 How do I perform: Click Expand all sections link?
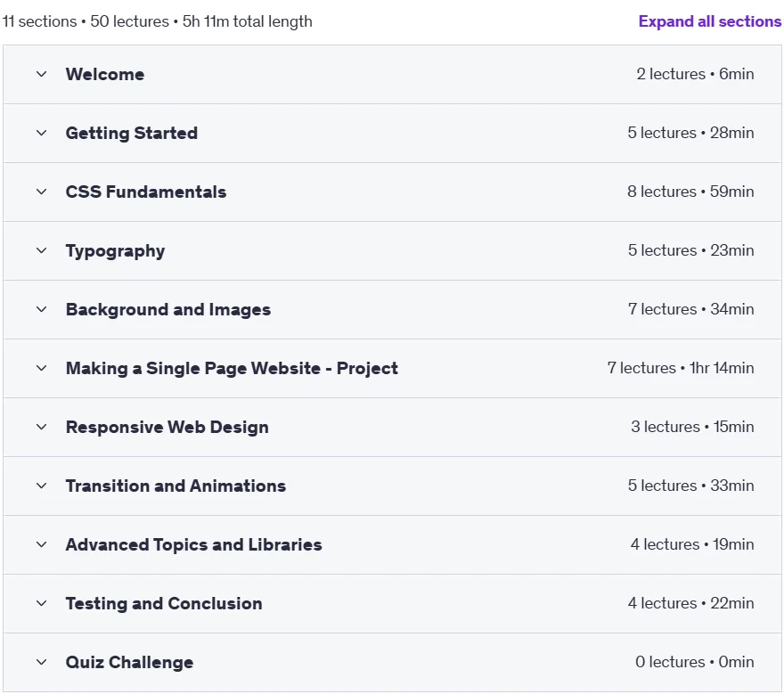coord(710,21)
